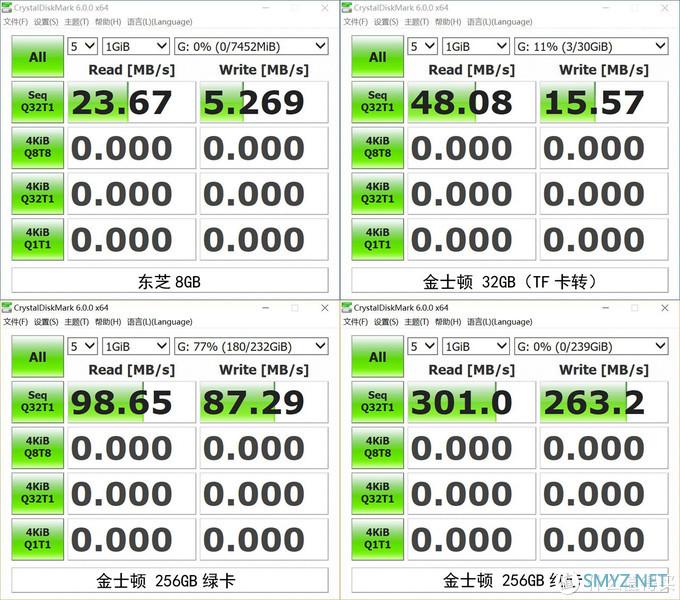
Task: Open the 1GiB size dropdown in the 金士顿 32GB window
Action: (476, 46)
